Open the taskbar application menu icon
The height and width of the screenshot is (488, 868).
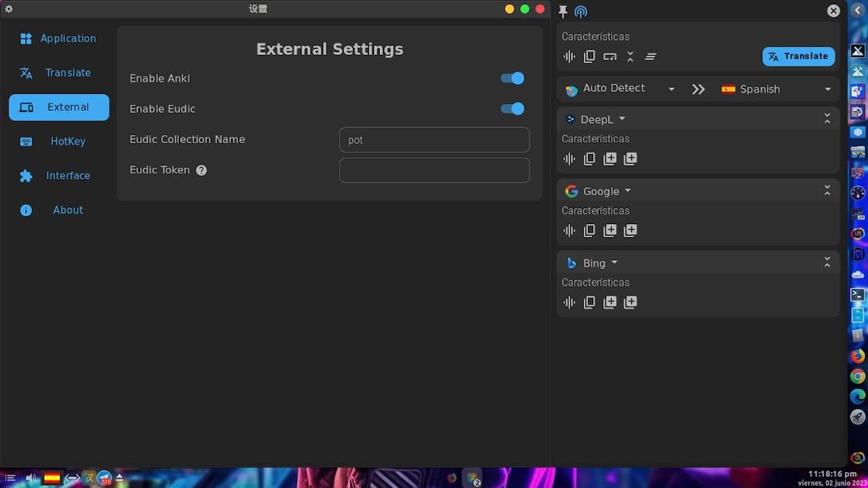coord(10,478)
